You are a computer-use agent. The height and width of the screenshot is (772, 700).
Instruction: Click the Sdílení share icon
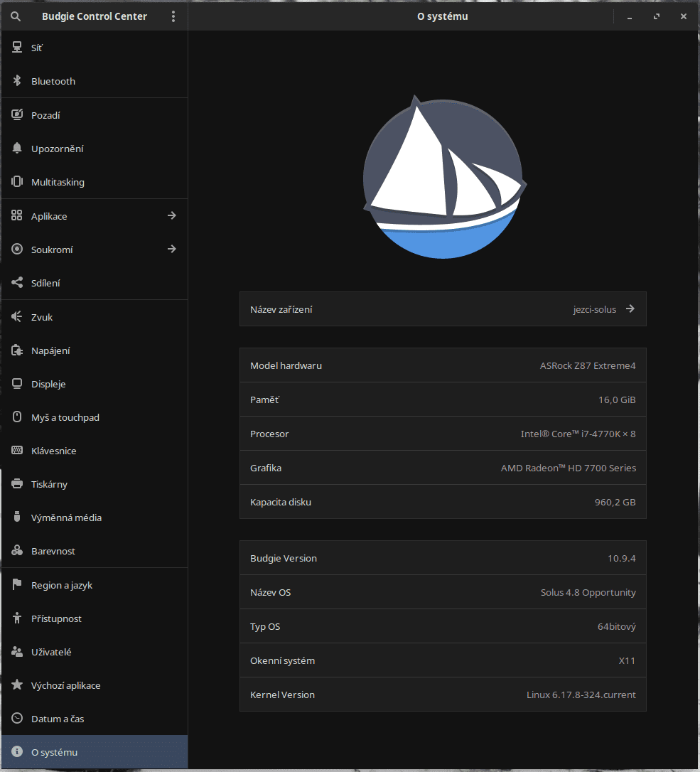17,283
